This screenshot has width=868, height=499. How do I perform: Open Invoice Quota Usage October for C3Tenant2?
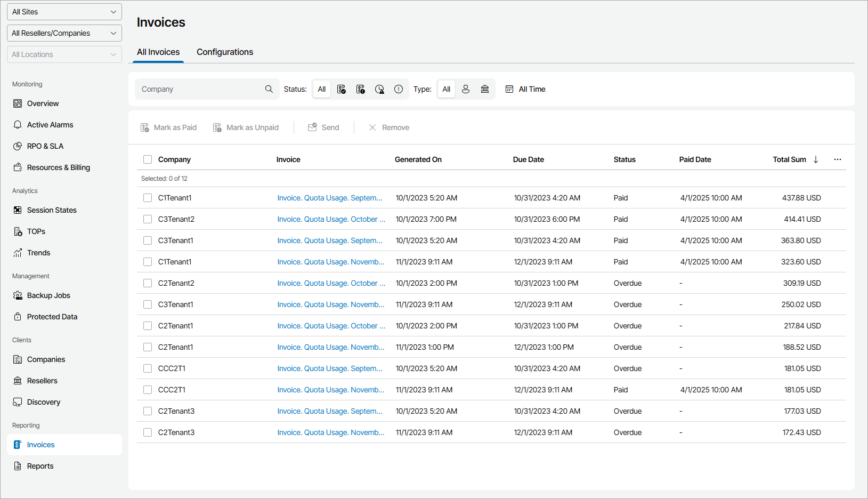pos(330,219)
